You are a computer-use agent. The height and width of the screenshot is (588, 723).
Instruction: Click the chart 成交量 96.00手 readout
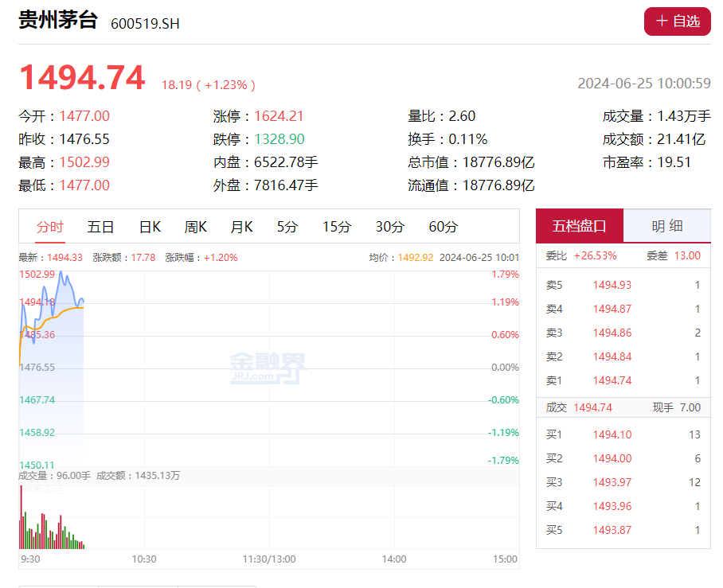[x=54, y=476]
